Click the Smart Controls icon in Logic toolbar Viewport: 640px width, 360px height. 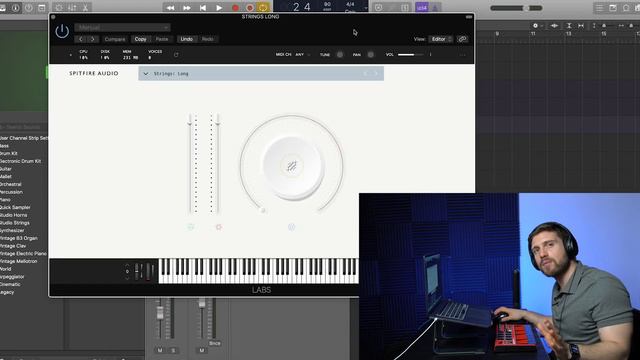(59, 7)
